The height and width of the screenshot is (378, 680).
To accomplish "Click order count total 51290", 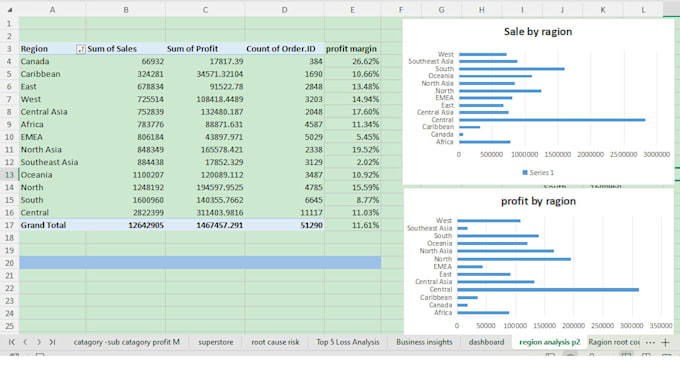I will (x=284, y=225).
